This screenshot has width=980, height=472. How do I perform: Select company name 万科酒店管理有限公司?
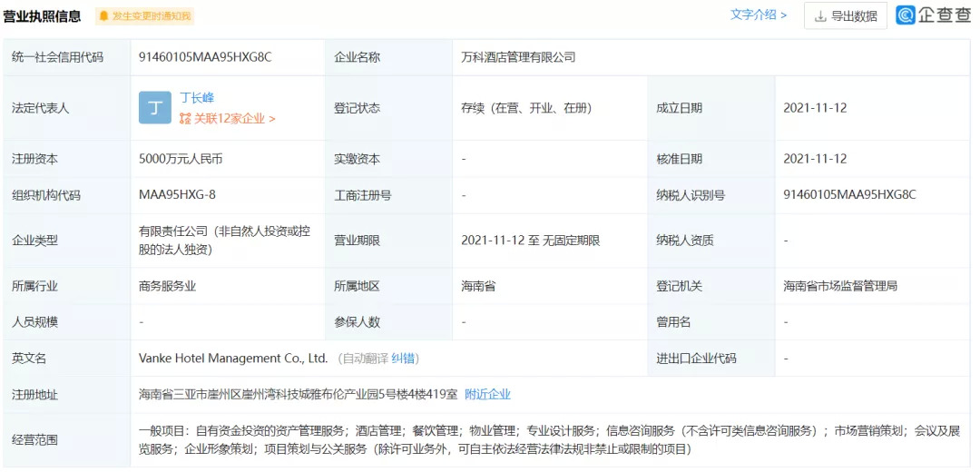point(517,57)
